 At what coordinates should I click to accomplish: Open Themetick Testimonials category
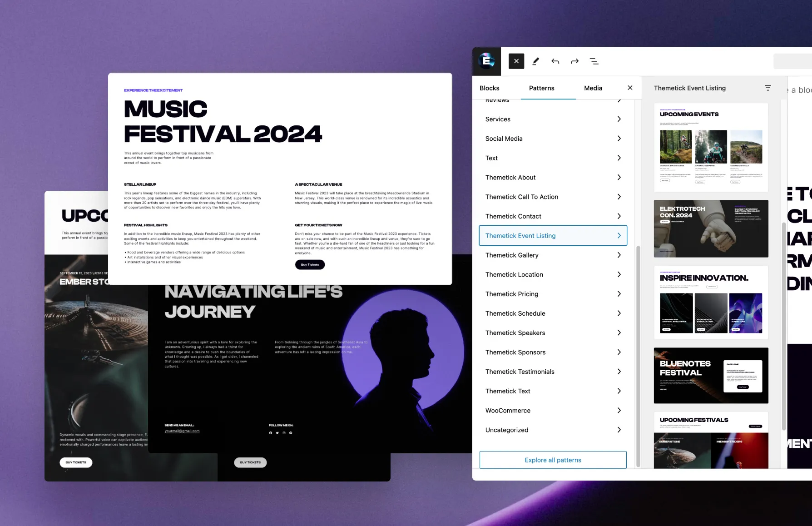(553, 372)
